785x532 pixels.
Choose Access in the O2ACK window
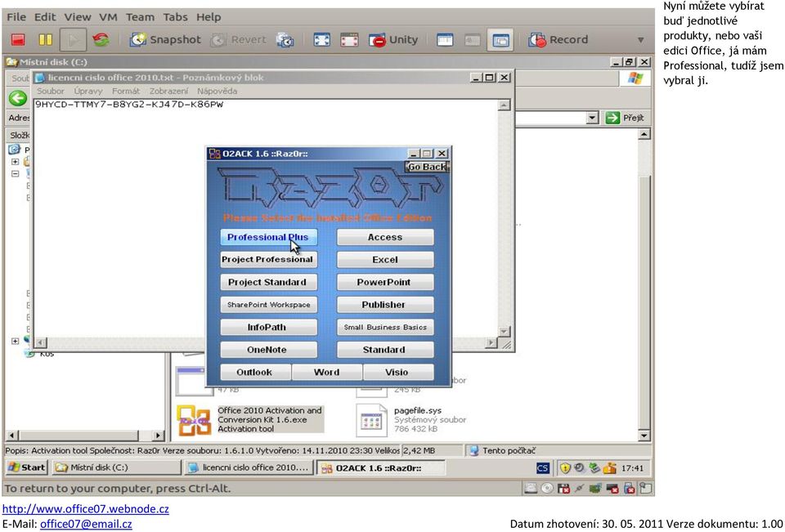[385, 237]
